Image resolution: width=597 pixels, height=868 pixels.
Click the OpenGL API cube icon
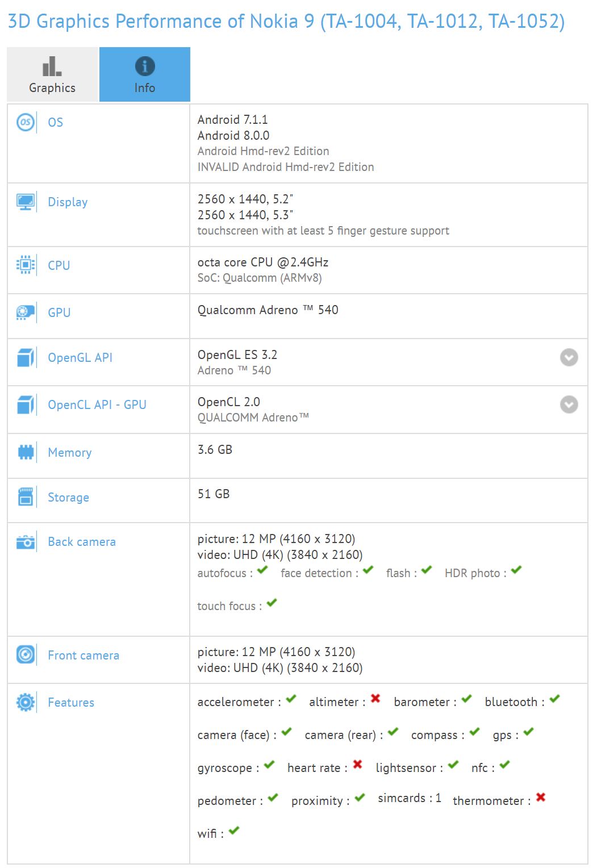click(x=26, y=357)
